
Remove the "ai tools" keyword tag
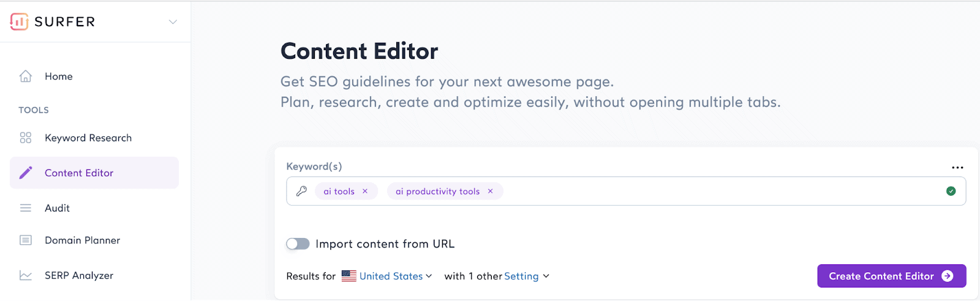point(365,191)
